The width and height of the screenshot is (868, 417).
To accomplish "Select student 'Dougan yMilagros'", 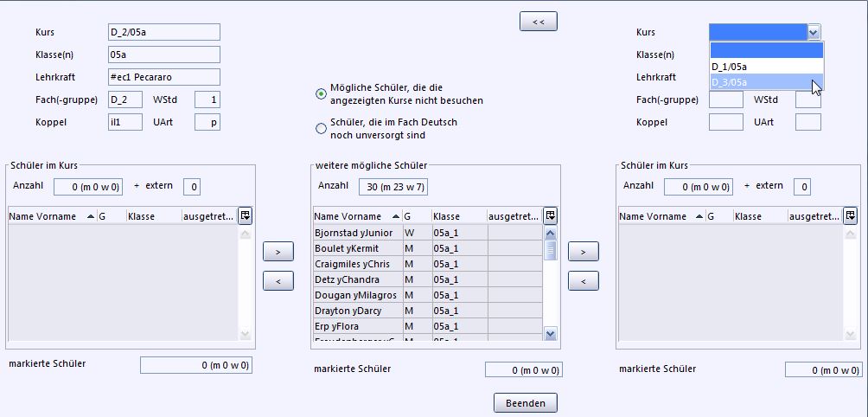I will click(358, 295).
